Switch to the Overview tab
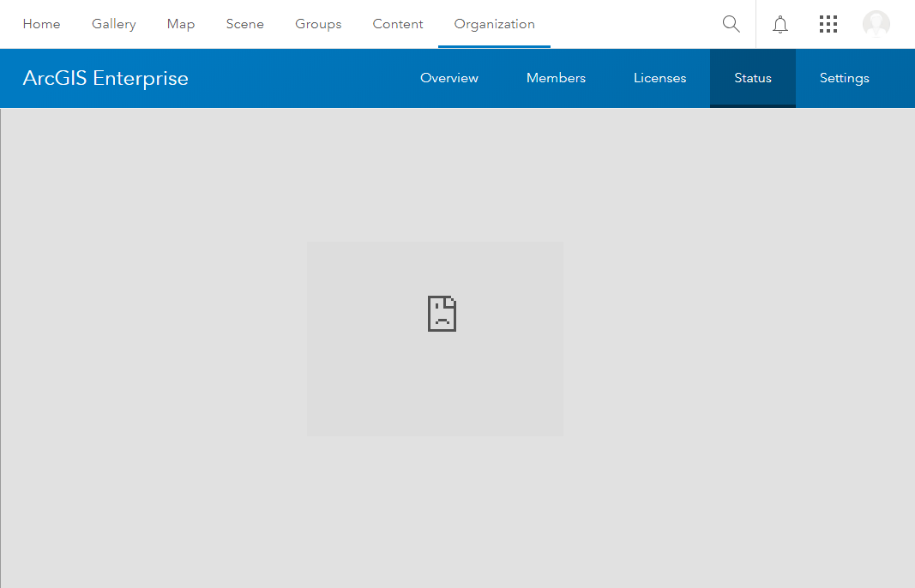915x588 pixels. pos(449,78)
